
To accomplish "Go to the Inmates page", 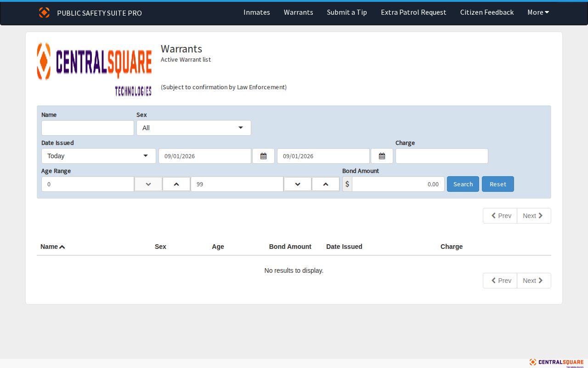I will point(257,12).
